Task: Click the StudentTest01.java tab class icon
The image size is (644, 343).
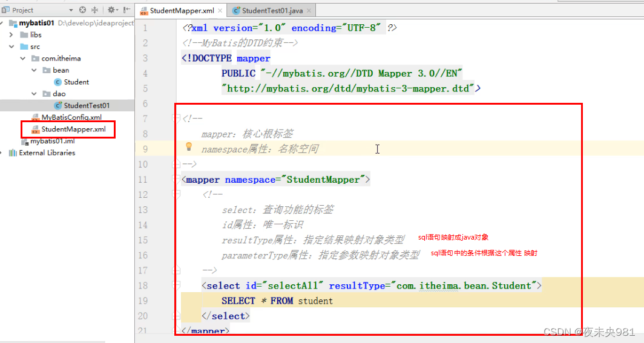Action: click(x=236, y=11)
